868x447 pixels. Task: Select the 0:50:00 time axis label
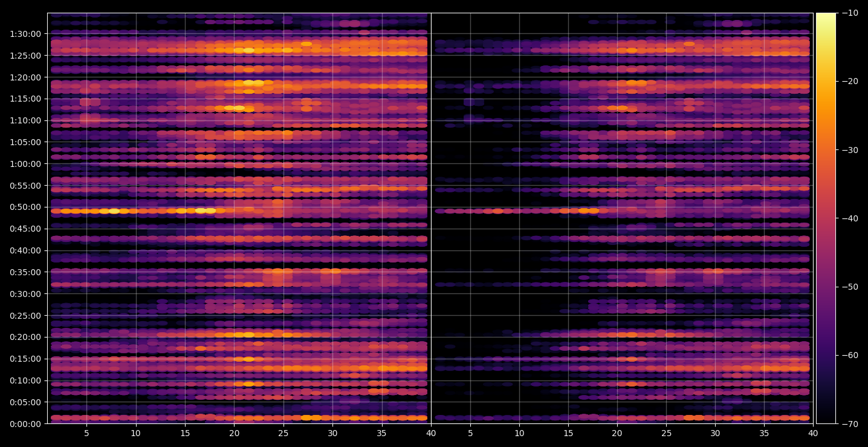pos(25,207)
